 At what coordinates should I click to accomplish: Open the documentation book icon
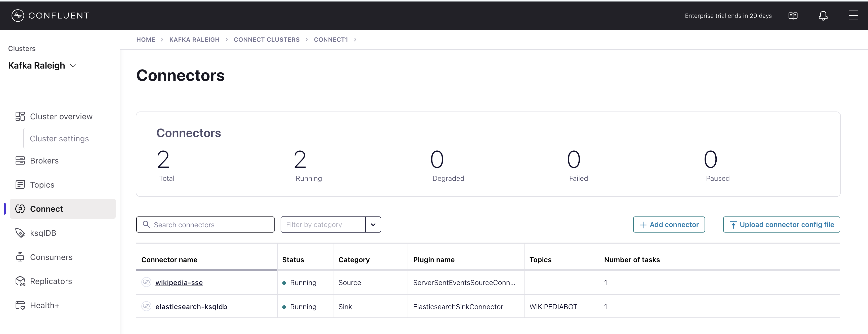click(793, 16)
